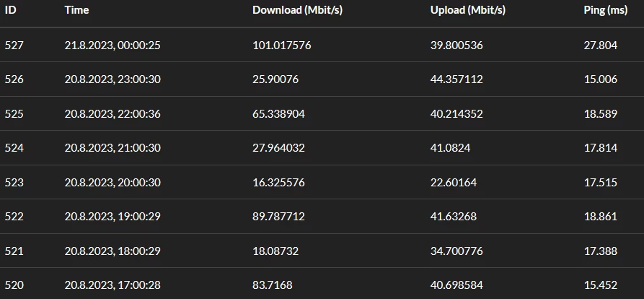
Task: Select upload value 41.0824
Action: pos(450,148)
